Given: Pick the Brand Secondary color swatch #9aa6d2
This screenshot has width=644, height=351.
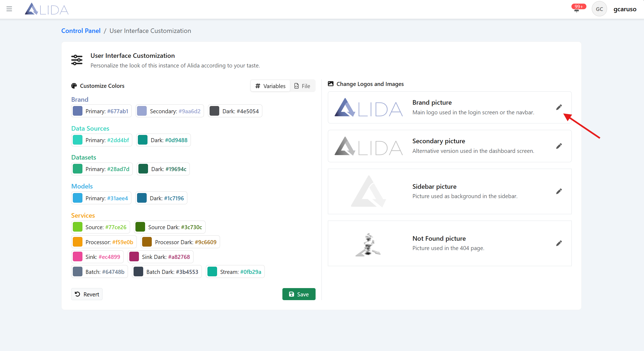Looking at the screenshot, I should pyautogui.click(x=142, y=111).
